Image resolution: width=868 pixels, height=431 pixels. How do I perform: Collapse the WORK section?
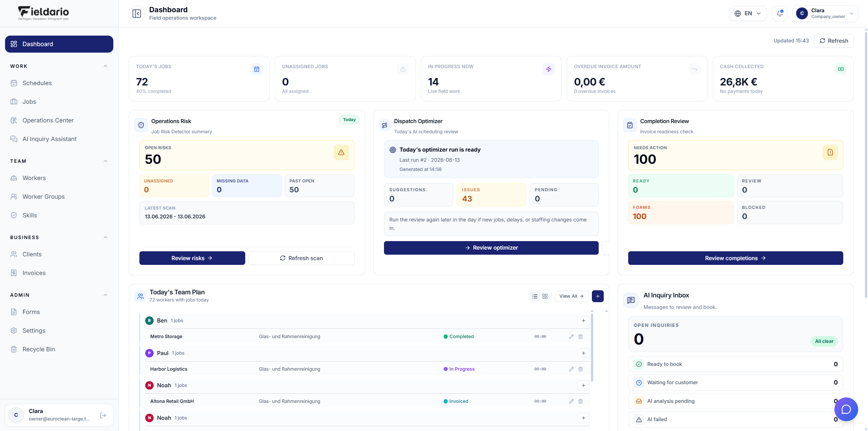[105, 66]
